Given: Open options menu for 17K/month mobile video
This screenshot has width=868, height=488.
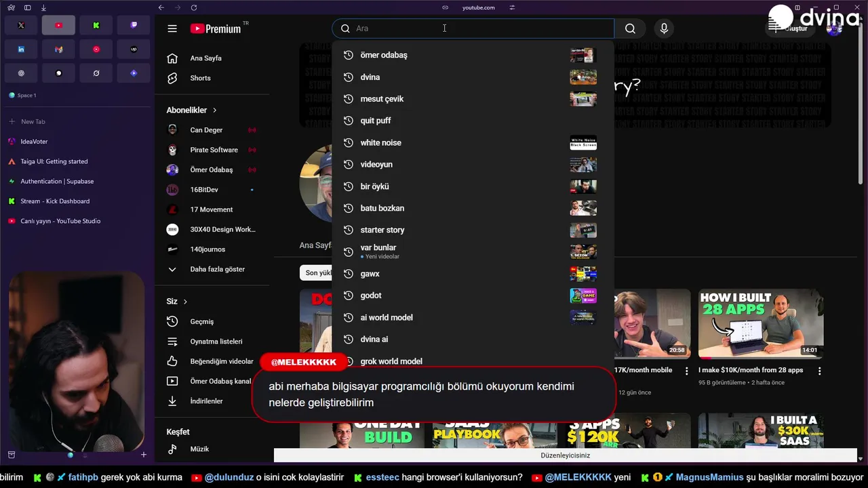Looking at the screenshot, I should tap(686, 371).
